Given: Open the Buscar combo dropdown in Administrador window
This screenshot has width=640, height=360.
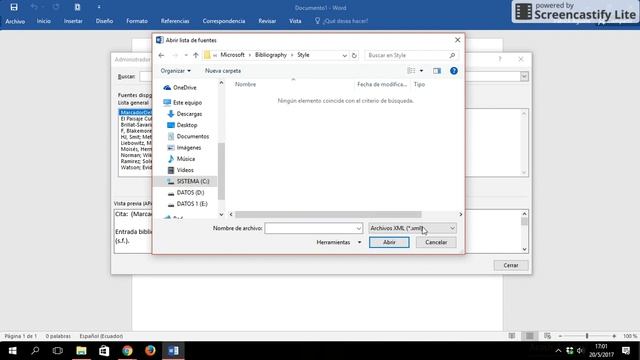Looking at the screenshot, I should click(524, 76).
